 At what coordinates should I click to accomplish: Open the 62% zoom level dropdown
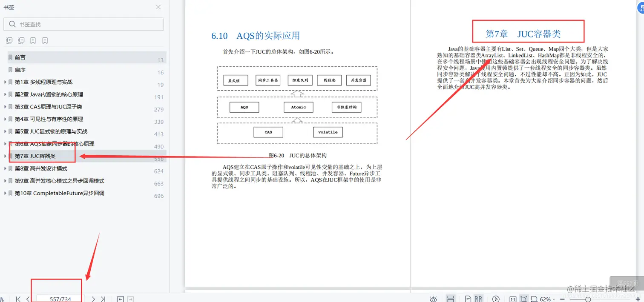[546, 299]
